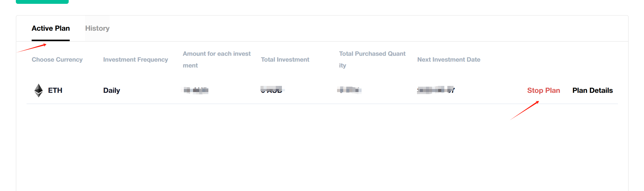
Task: Select the ETH plan table row
Action: pos(281,90)
